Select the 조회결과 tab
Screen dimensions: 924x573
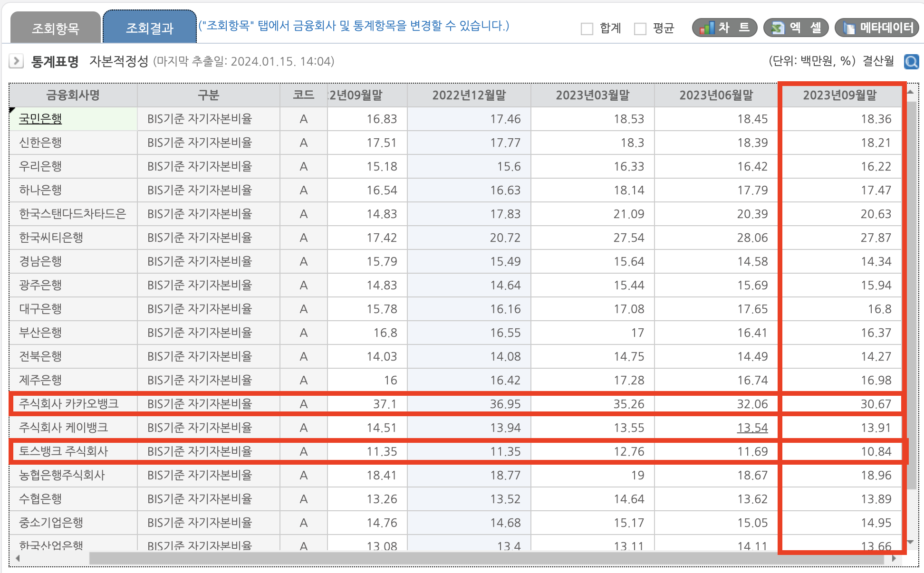[x=150, y=27]
